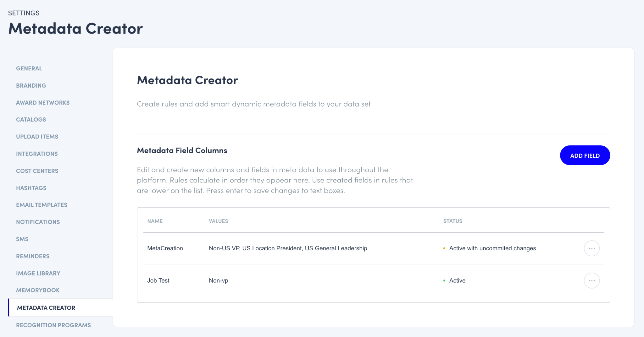Open the Image Library section

(38, 273)
